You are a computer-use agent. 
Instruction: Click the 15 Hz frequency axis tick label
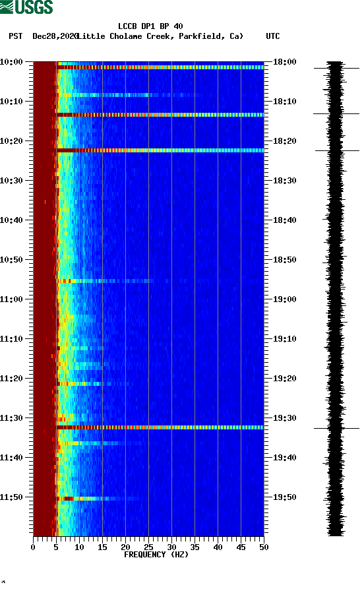point(102,547)
